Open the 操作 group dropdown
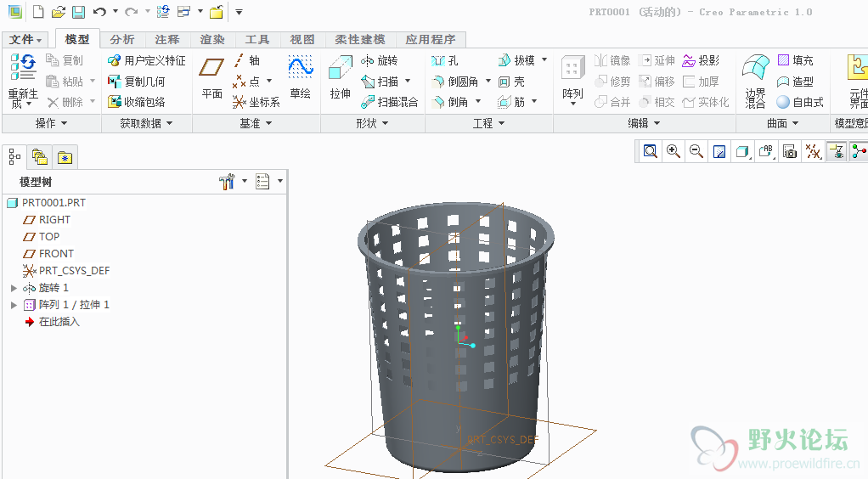 (52, 123)
